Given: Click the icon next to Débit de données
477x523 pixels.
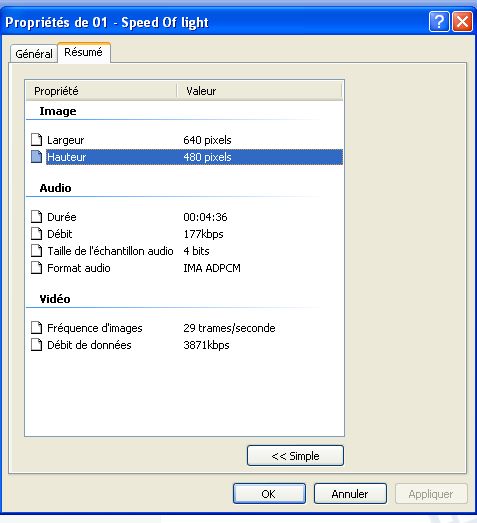Looking at the screenshot, I should (36, 345).
